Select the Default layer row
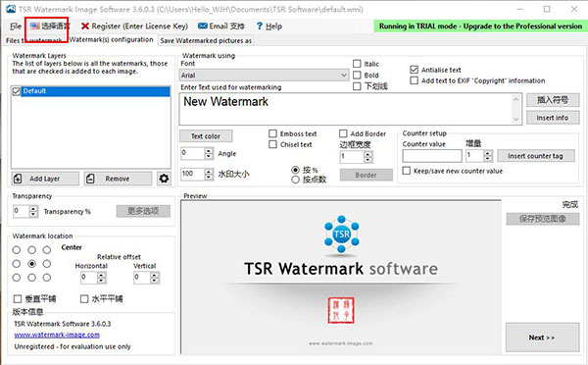 91,91
